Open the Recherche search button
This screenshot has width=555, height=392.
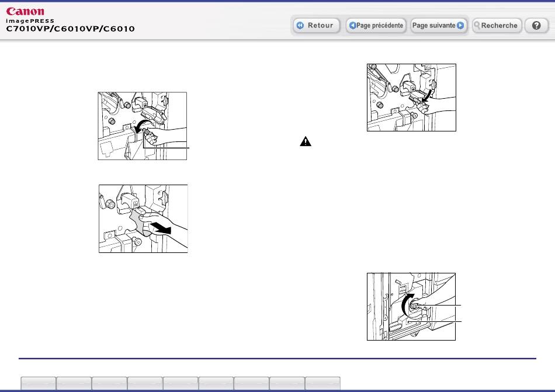click(x=497, y=26)
